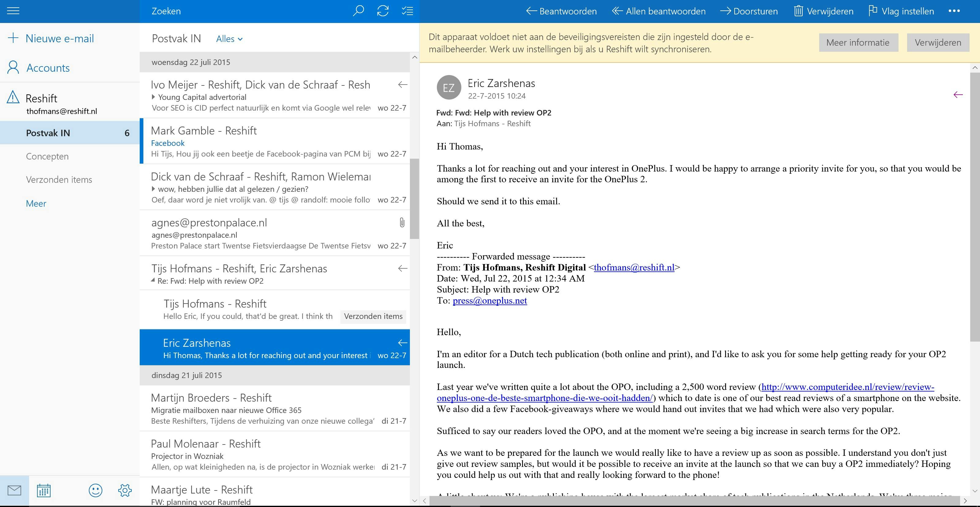Open Martijn Broeders Office 365 migration email
The image size is (980, 507).
275,408
